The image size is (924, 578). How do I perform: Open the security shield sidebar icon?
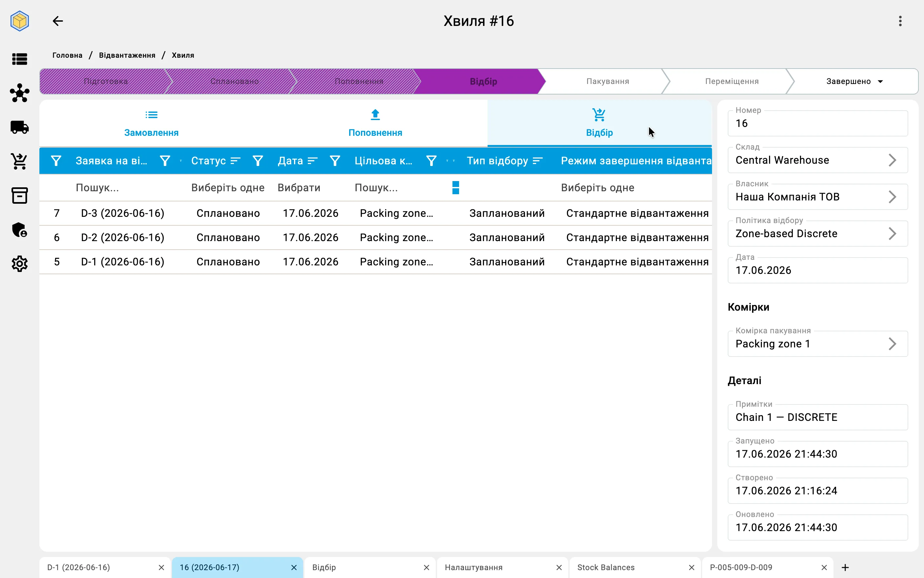pos(19,230)
